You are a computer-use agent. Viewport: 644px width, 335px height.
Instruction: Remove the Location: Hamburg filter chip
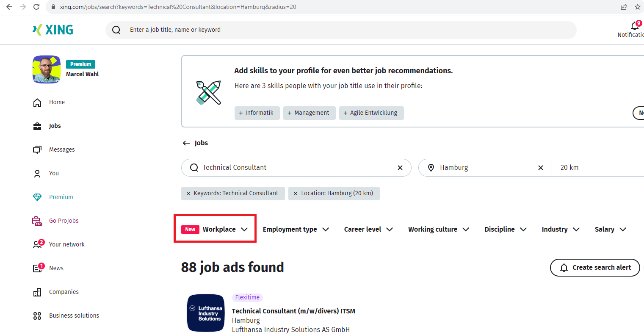coord(296,194)
